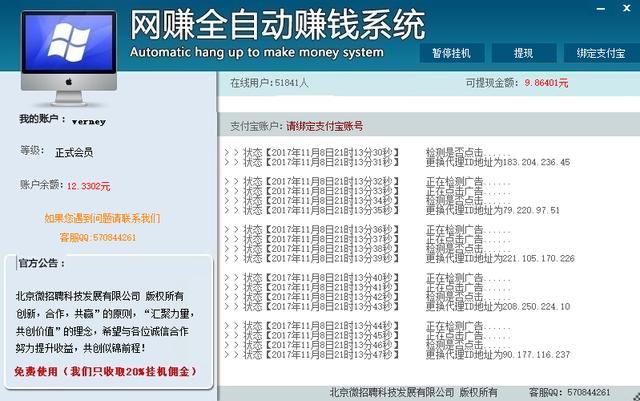This screenshot has width=640, height=401.
Task: Click the 正式会员 membership level text
Action: 76,152
